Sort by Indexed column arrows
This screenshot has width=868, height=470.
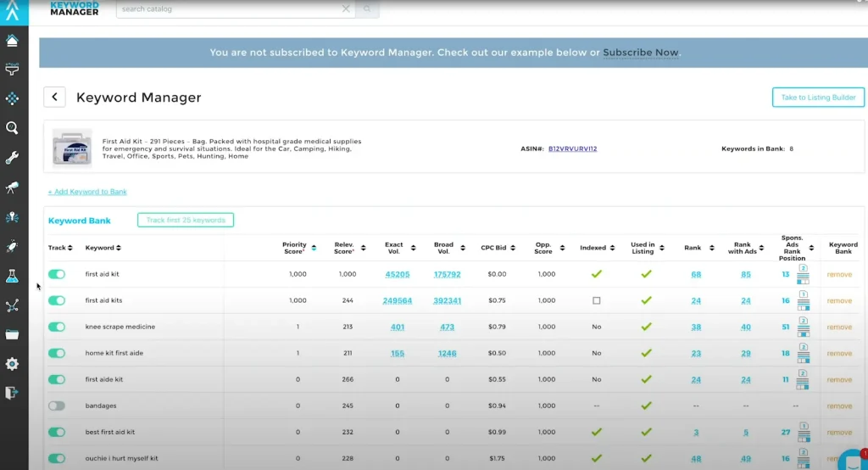[x=612, y=248]
